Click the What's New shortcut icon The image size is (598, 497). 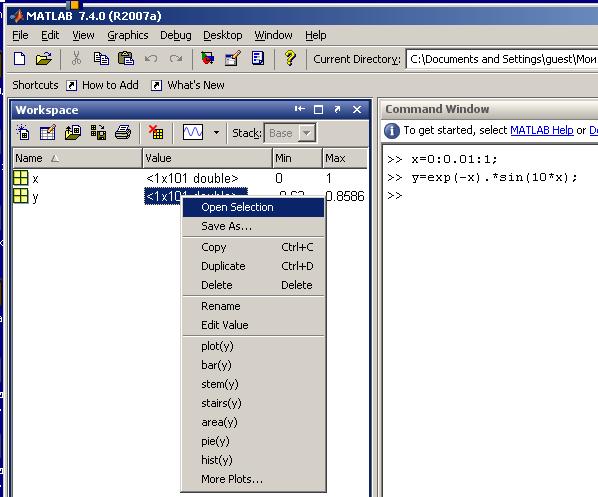pyautogui.click(x=156, y=85)
